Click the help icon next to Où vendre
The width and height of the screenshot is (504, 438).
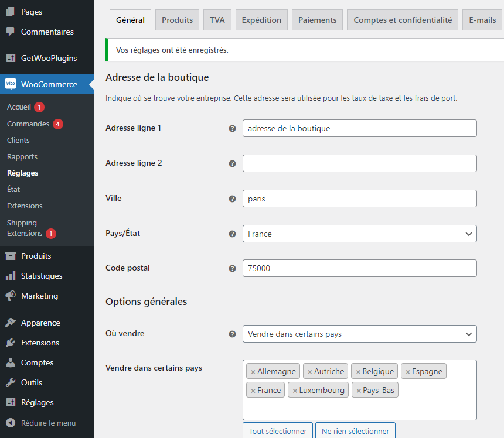click(x=232, y=334)
